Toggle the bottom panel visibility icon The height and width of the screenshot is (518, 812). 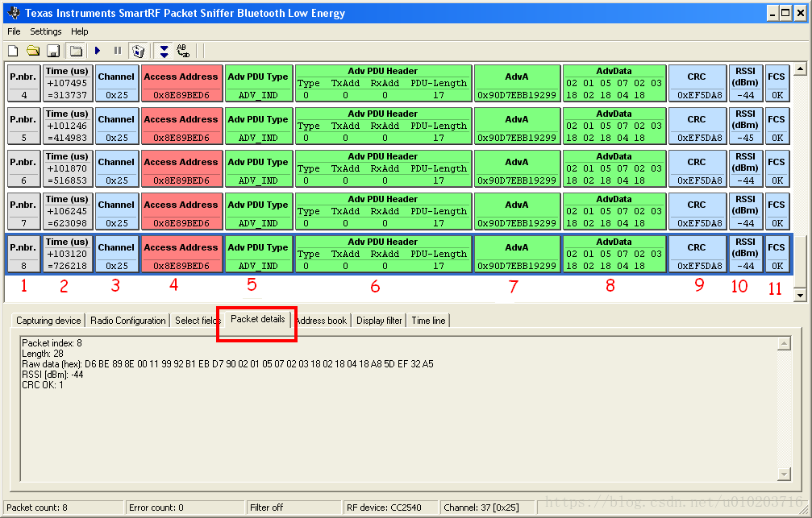point(76,51)
